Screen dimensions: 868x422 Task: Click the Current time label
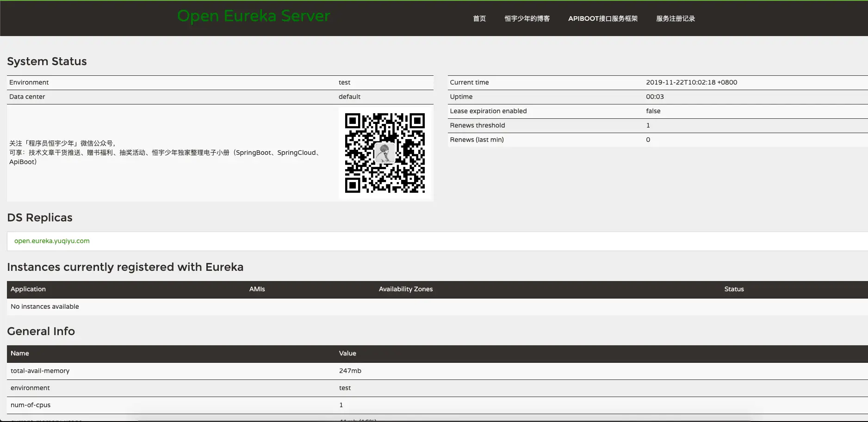click(469, 82)
